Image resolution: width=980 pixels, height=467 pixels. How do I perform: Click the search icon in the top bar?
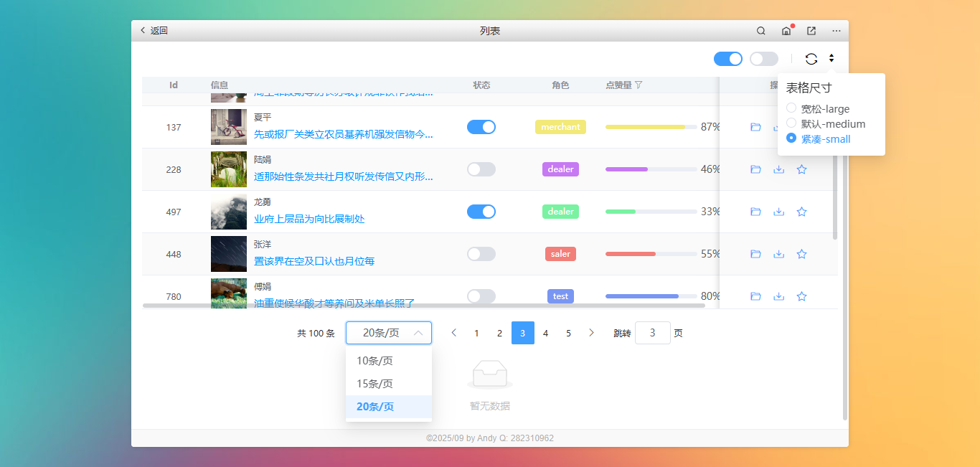(760, 30)
